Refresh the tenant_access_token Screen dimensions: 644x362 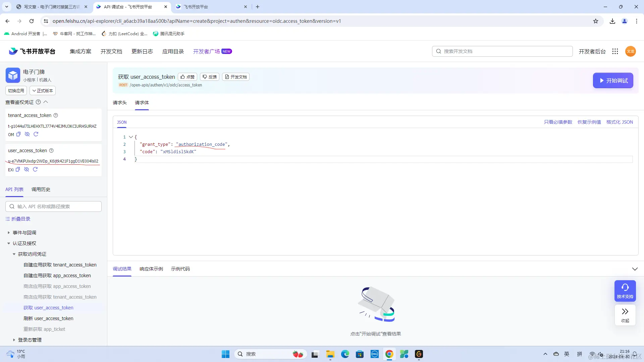coord(36,134)
